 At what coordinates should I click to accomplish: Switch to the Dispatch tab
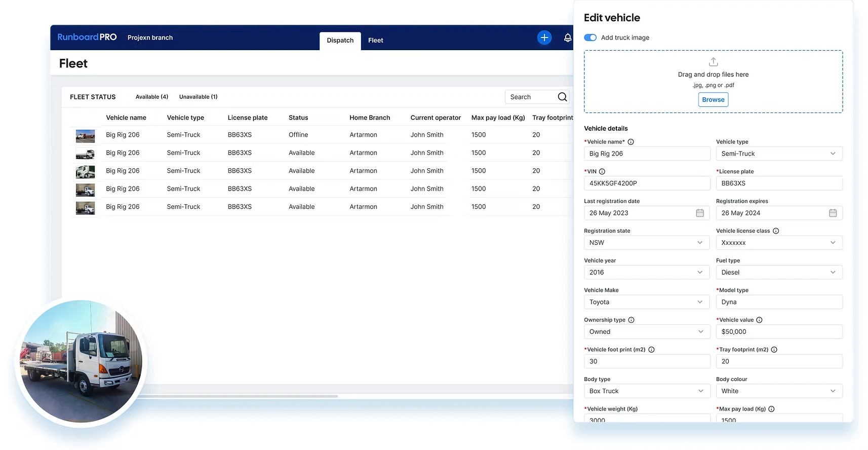tap(340, 41)
